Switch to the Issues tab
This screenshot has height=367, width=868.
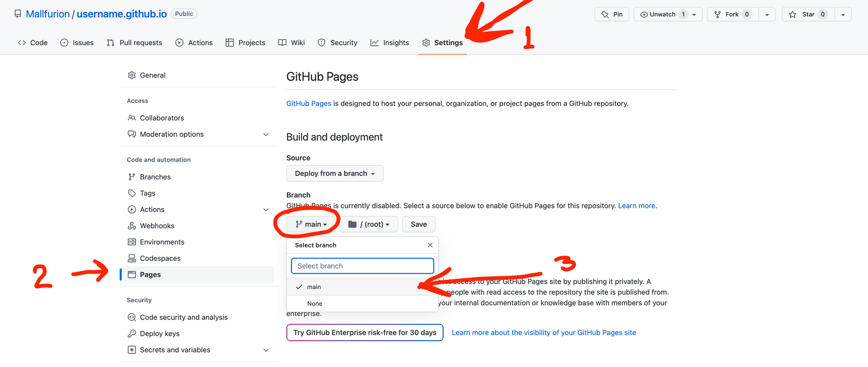click(77, 43)
